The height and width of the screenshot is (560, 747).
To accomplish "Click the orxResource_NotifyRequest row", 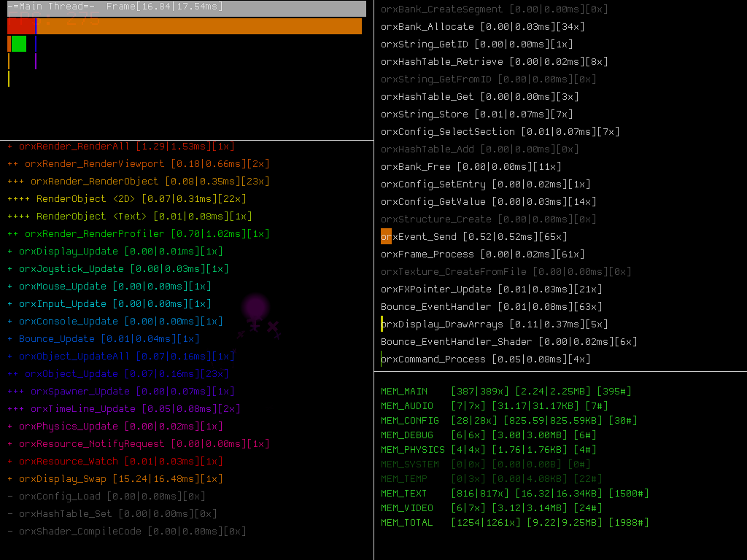I will [139, 444].
